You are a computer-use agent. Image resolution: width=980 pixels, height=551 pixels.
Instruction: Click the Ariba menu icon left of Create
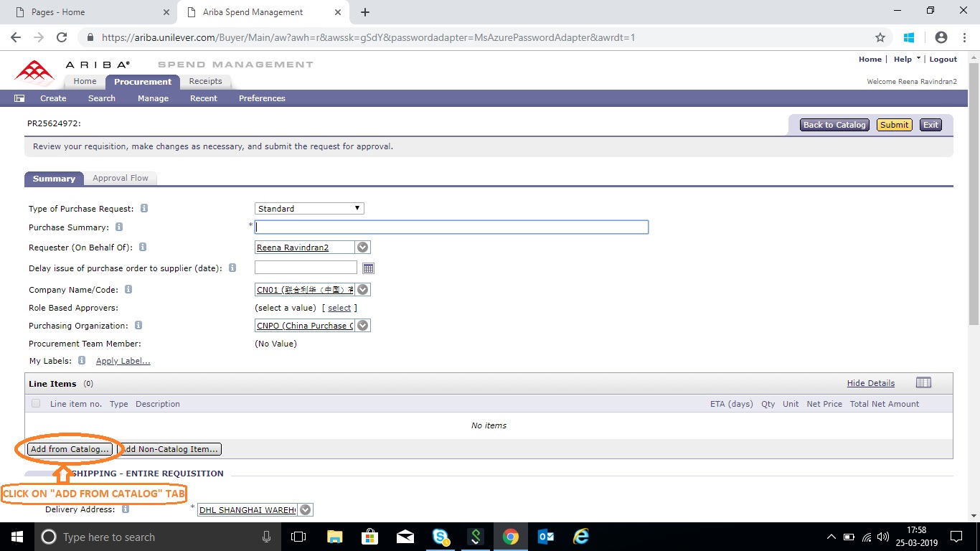[19, 98]
